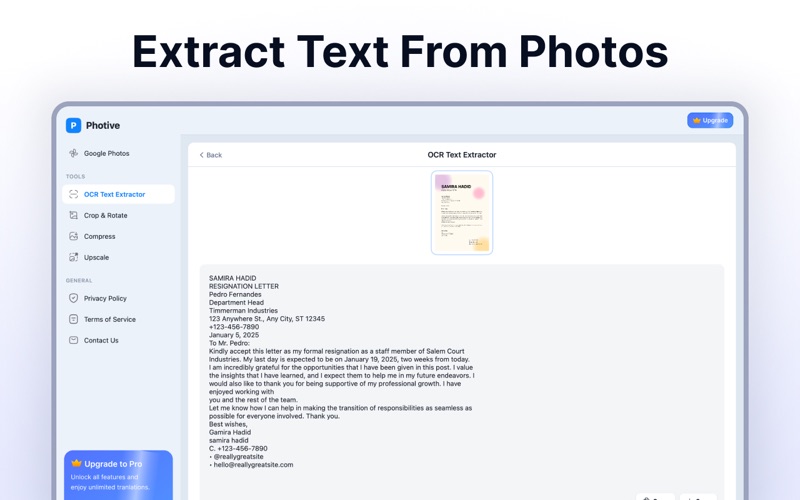Click the Upgrade button at top right

pos(710,120)
